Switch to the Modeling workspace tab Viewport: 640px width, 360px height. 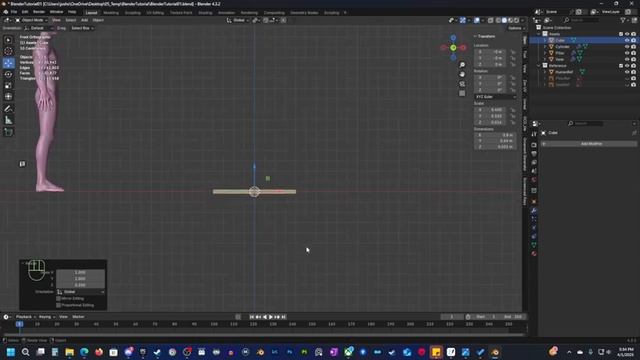[x=111, y=13]
